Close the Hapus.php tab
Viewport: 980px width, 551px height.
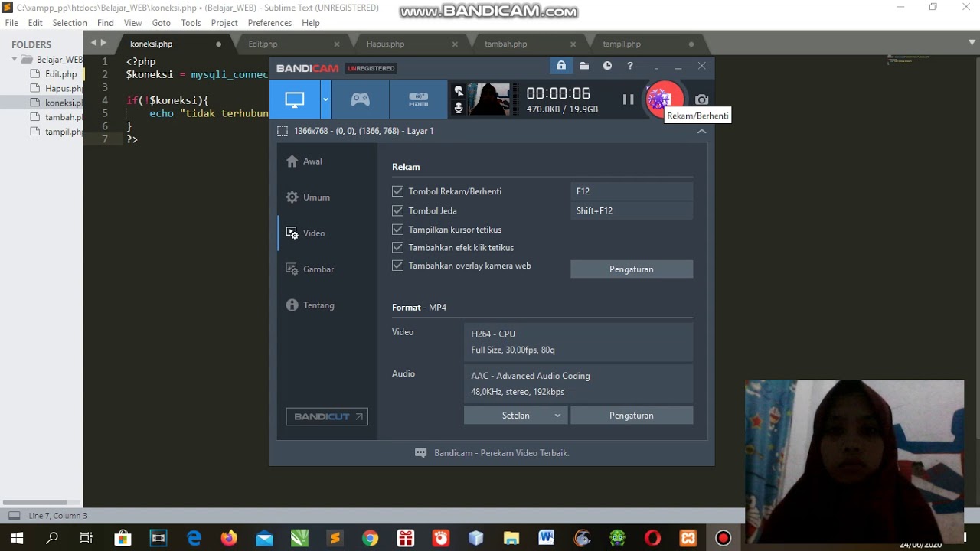[455, 44]
